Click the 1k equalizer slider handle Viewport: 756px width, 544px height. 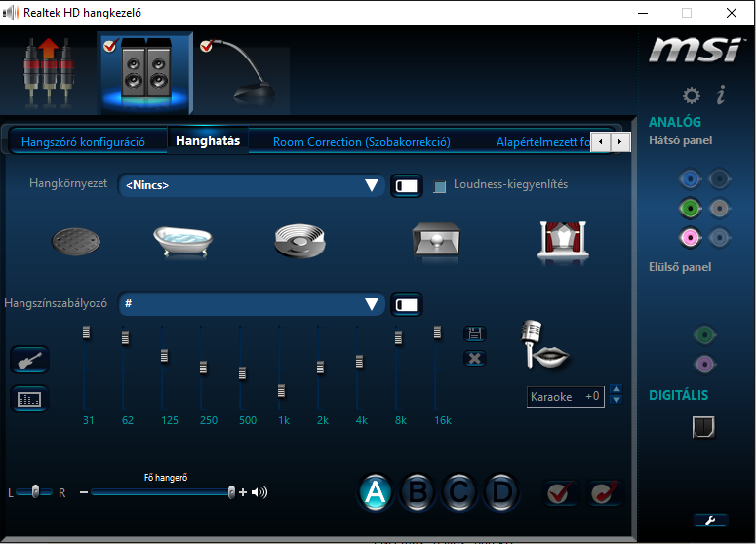pos(281,391)
